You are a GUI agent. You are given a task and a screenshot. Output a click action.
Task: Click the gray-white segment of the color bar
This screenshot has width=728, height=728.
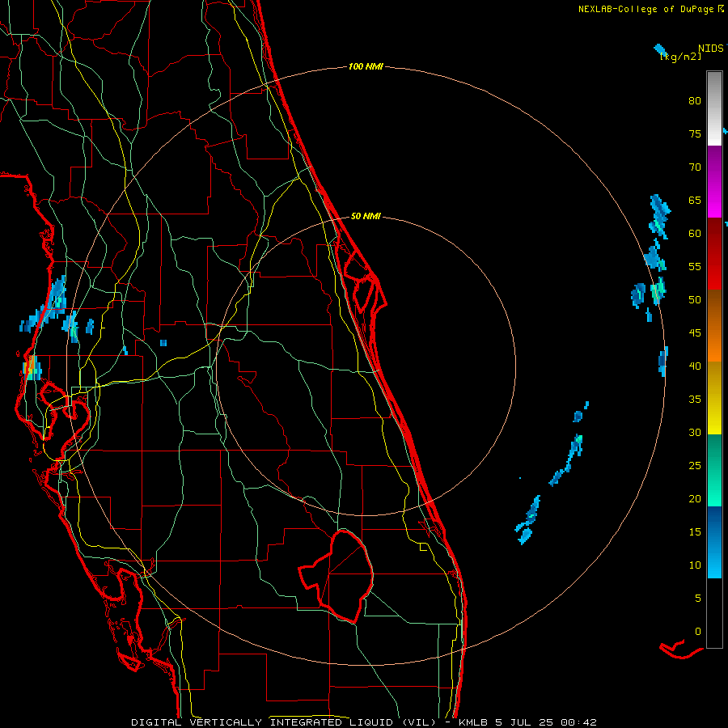(x=714, y=108)
